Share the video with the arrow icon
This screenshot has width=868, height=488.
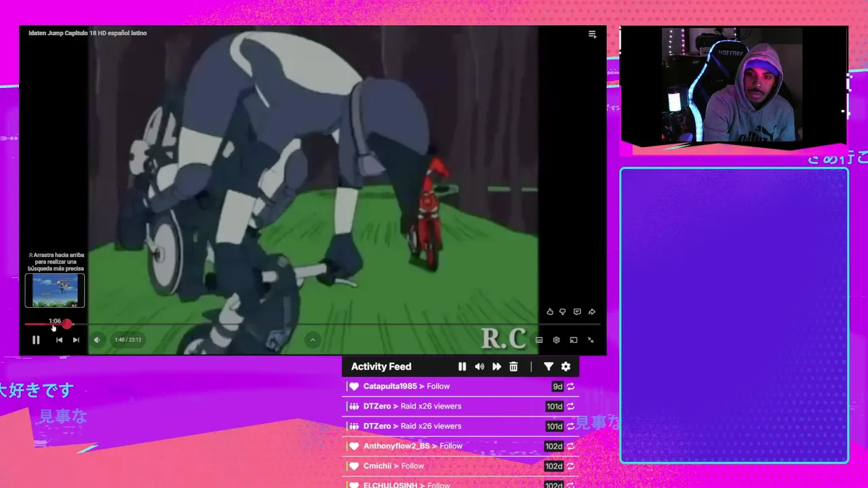[591, 312]
